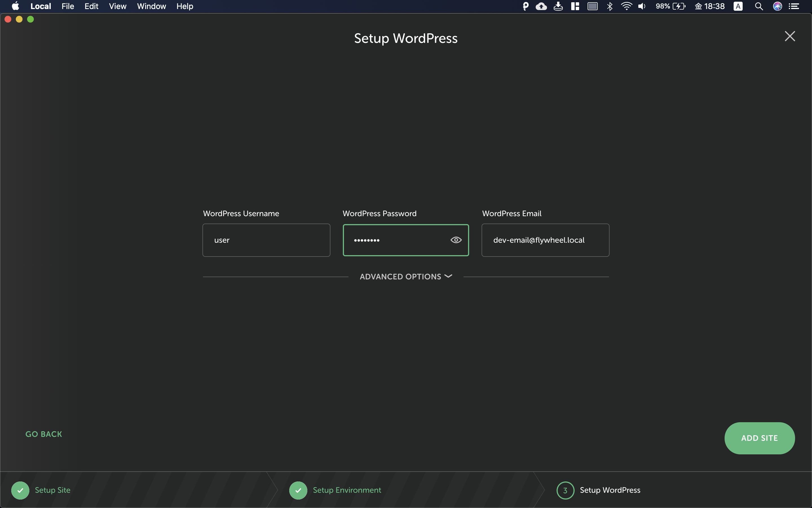Open the Local app menu
The height and width of the screenshot is (508, 812).
41,6
